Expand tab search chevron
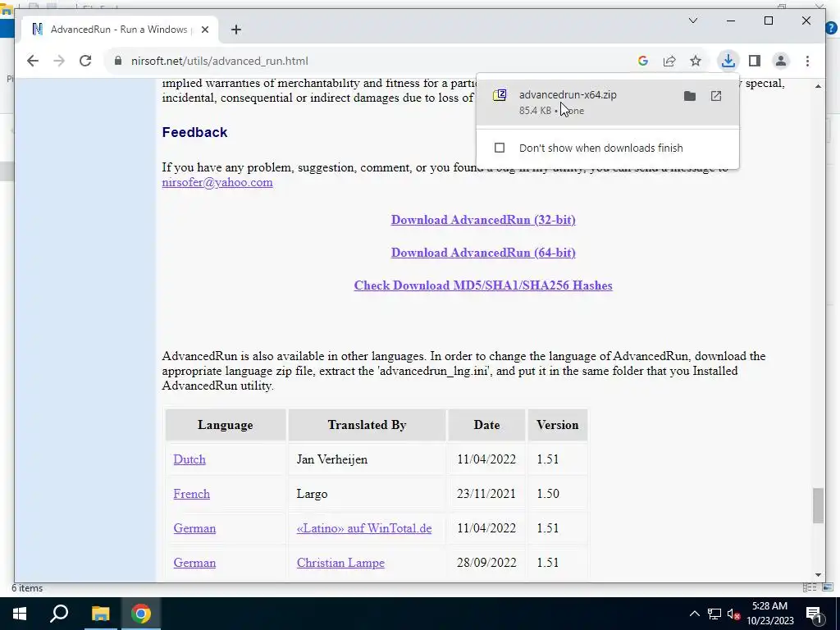The image size is (840, 630). [x=692, y=21]
